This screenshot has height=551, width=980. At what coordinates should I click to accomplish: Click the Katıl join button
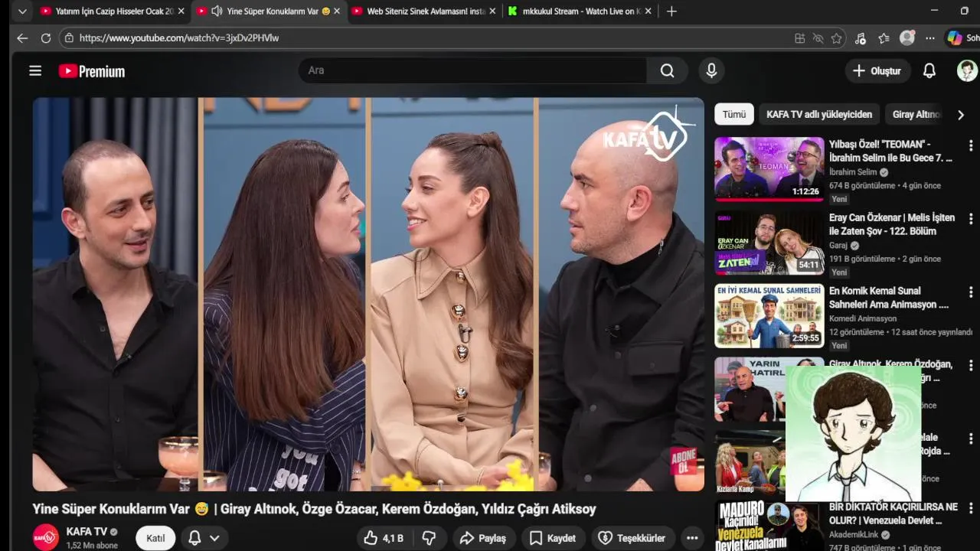coord(155,538)
